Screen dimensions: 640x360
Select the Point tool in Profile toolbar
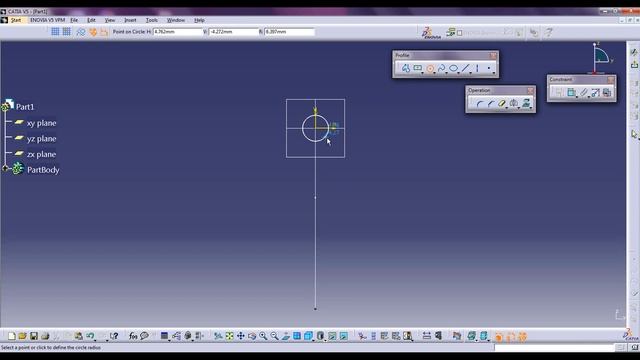coord(489,68)
